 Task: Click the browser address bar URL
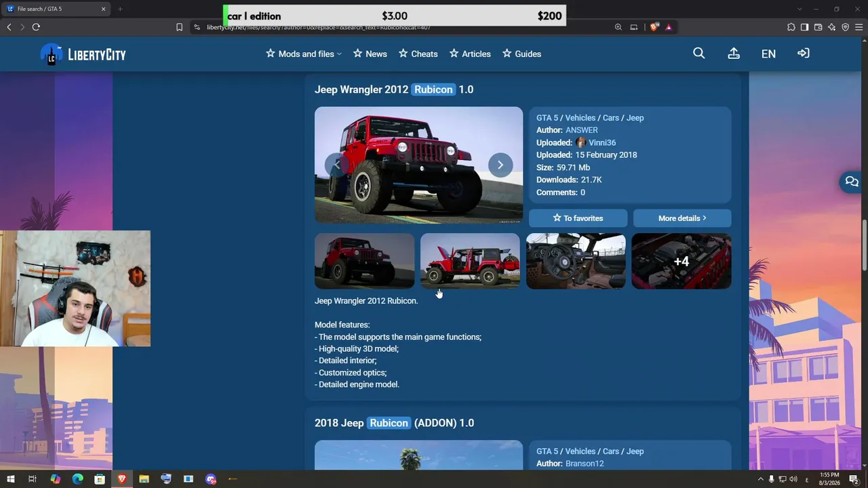[319, 27]
